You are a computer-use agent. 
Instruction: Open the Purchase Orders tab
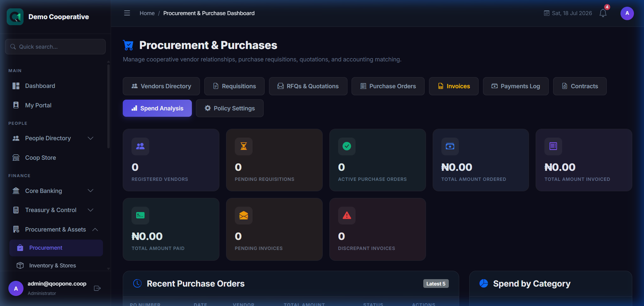[388, 86]
